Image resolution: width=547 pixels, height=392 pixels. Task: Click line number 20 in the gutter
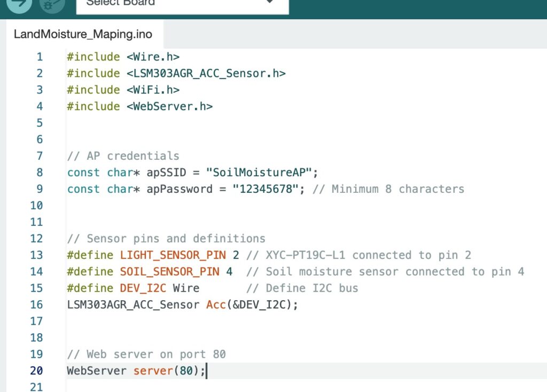point(36,371)
